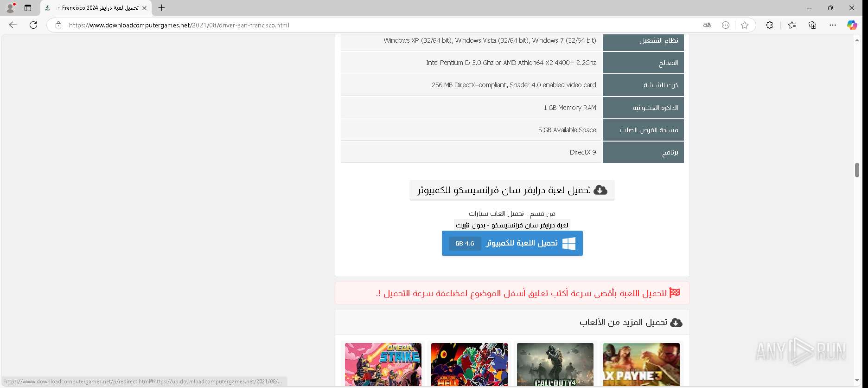The height and width of the screenshot is (388, 868).
Task: Open the browser profile avatar
Action: tap(10, 8)
